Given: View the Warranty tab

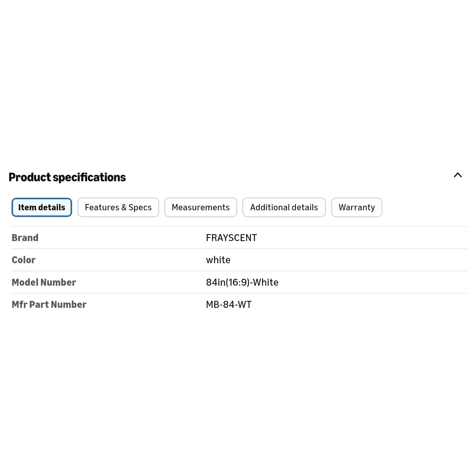Looking at the screenshot, I should pos(357,207).
